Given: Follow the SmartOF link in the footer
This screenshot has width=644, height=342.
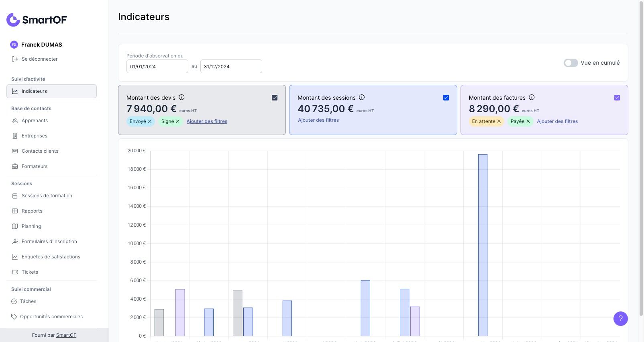Looking at the screenshot, I should (66, 335).
